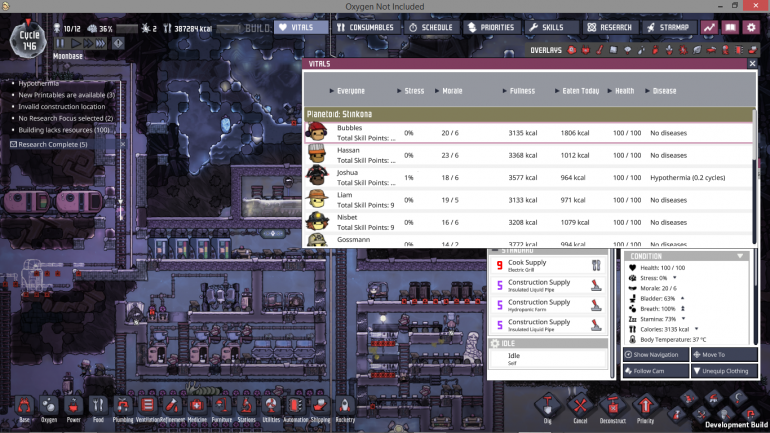Open the Oxygen build category

click(x=49, y=406)
